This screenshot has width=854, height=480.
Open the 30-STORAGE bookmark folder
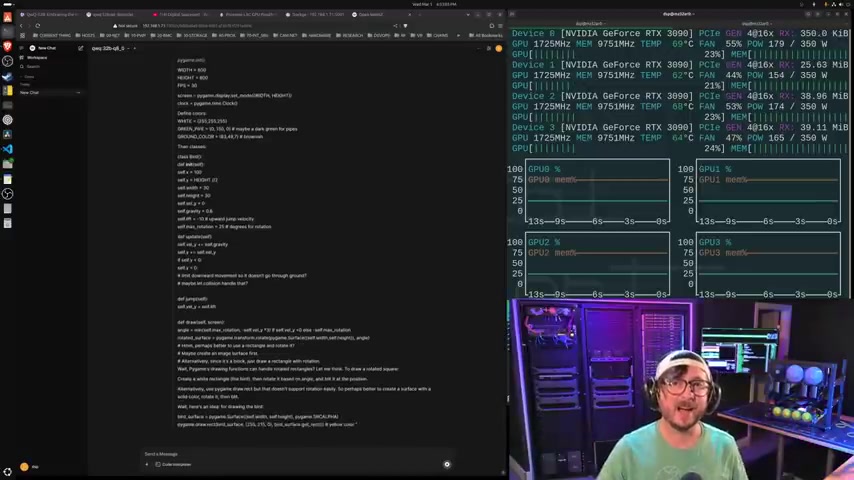[x=193, y=35]
